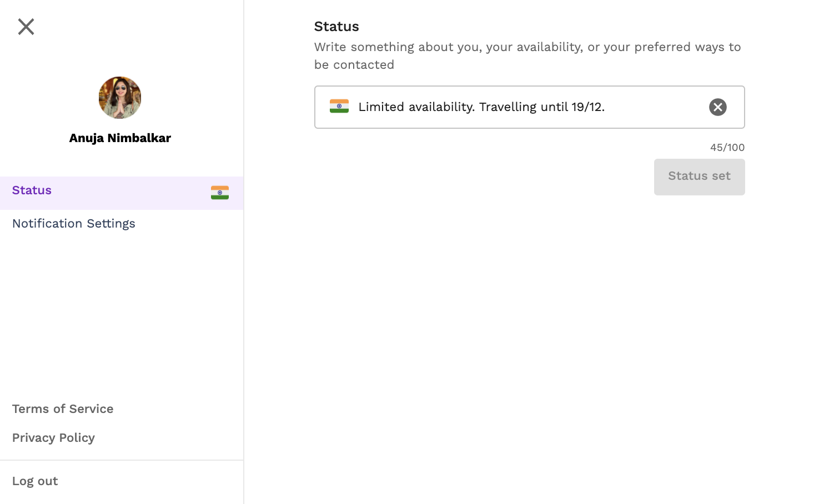814x504 pixels.
Task: Click the date 19/12 in status text
Action: click(x=586, y=107)
